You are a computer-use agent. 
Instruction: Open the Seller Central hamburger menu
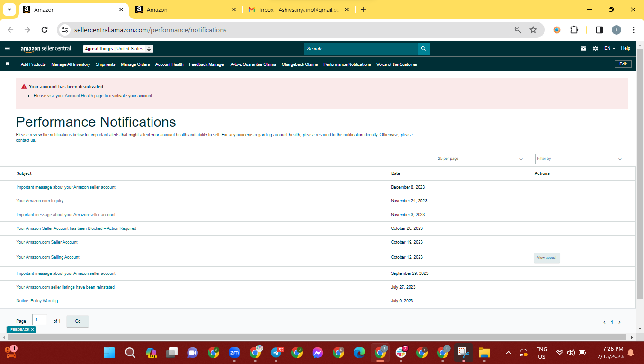coord(7,48)
